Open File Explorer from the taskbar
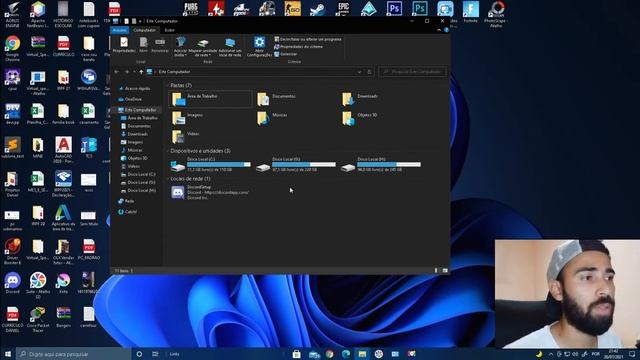The image size is (640, 360). coord(362,354)
